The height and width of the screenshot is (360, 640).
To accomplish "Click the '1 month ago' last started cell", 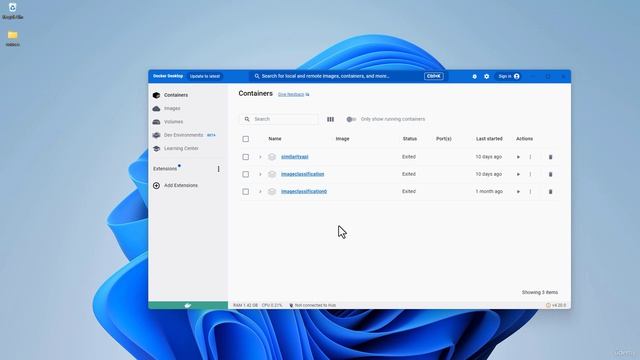I will [x=489, y=191].
